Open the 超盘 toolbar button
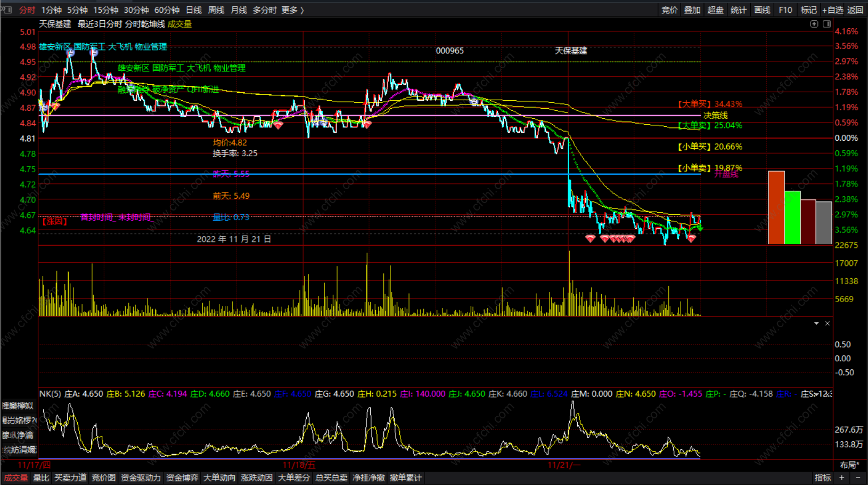This screenshot has width=868, height=485. pyautogui.click(x=715, y=10)
